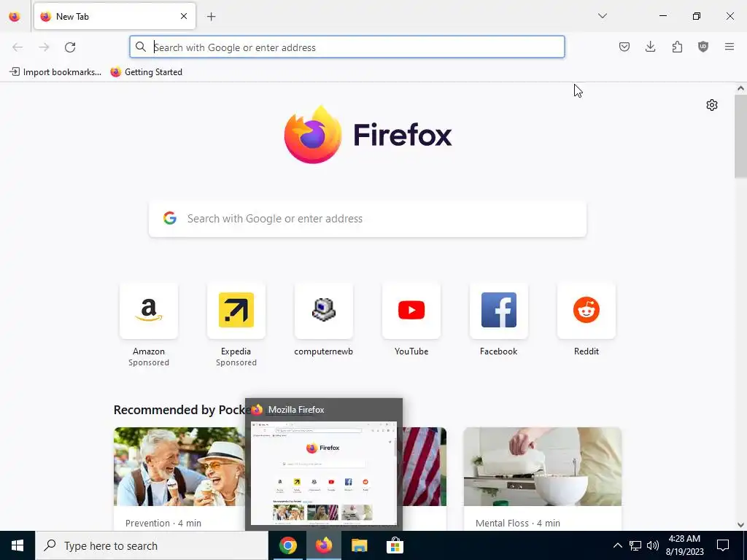747x560 pixels.
Task: Click the Firefox logo on the page
Action: (x=368, y=135)
